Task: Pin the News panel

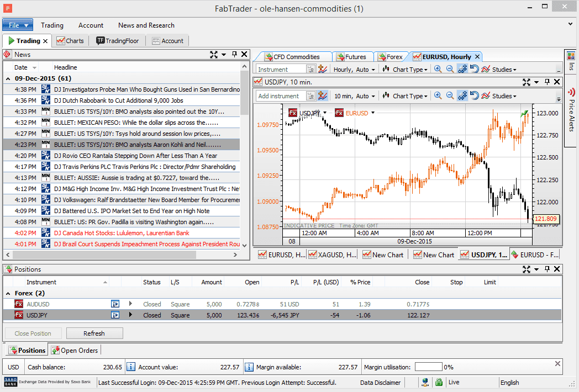Action: [x=234, y=54]
